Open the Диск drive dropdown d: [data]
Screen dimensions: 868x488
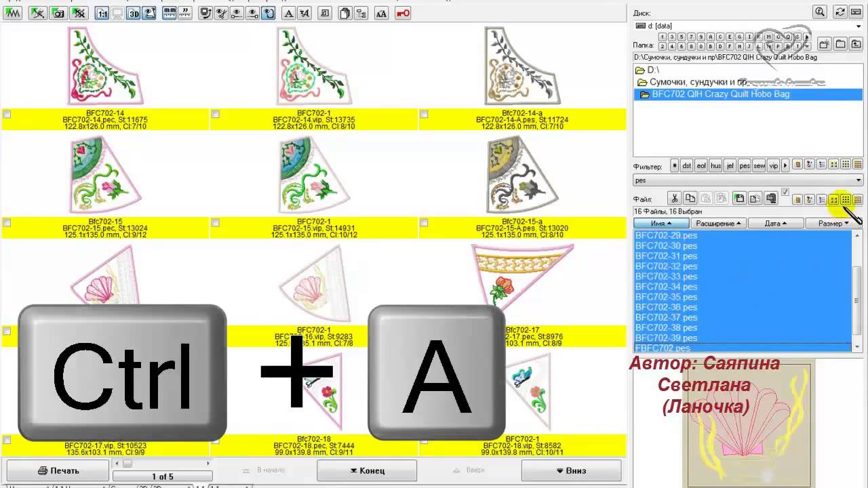pyautogui.click(x=749, y=26)
